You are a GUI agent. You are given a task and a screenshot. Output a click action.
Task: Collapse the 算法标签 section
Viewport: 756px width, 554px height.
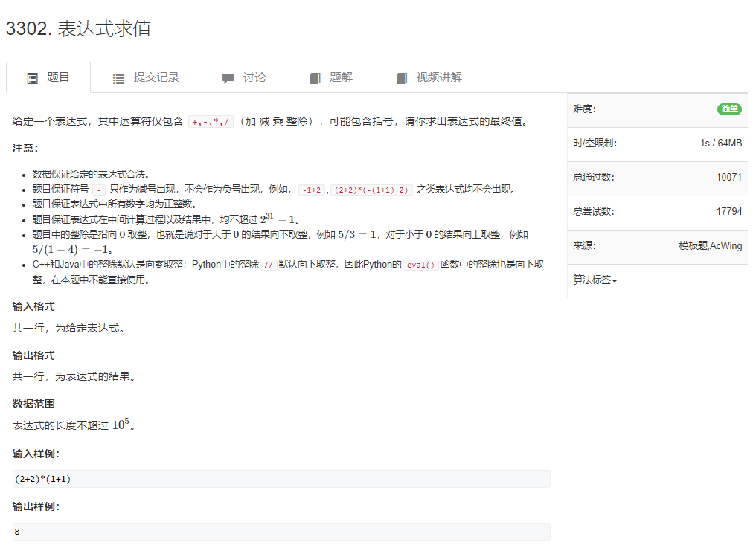point(592,280)
